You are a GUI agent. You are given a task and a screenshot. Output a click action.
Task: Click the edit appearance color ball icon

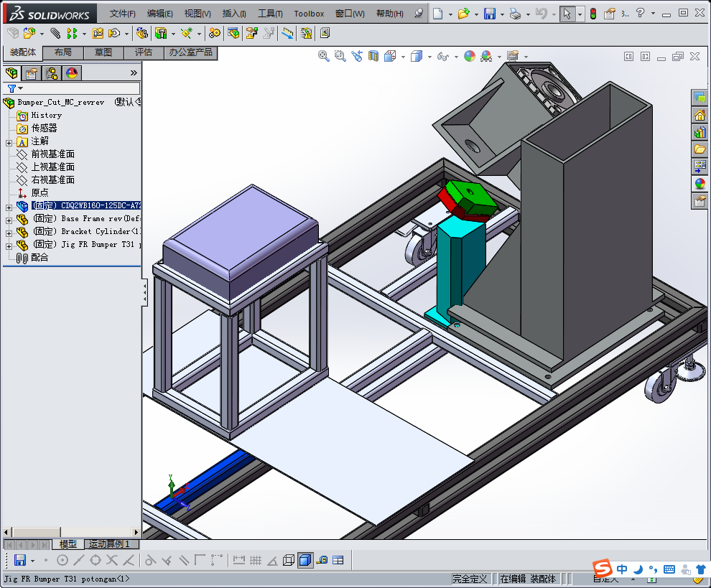tap(470, 57)
